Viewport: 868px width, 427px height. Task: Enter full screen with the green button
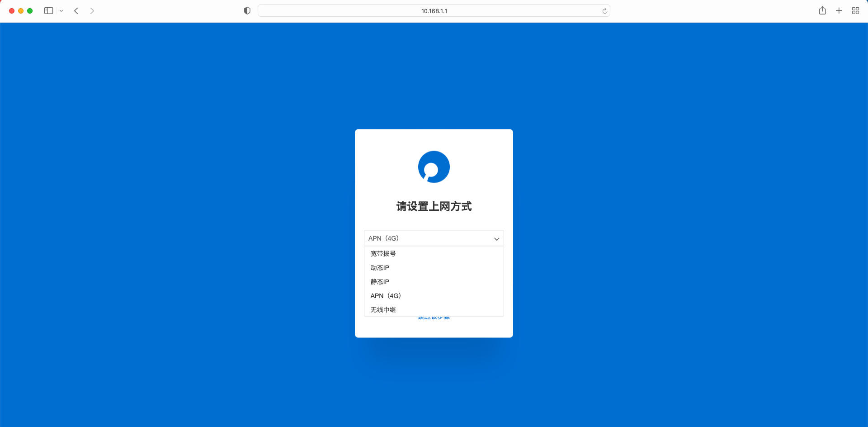click(x=30, y=10)
